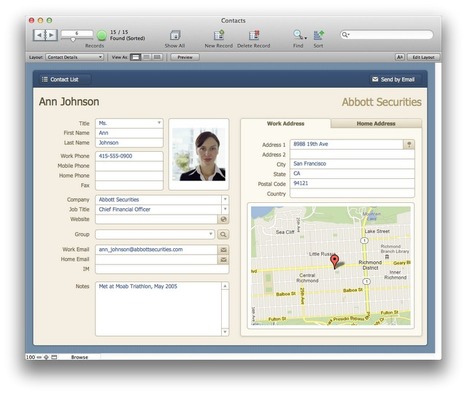Open the Find options dropdown arrow
The height and width of the screenshot is (395, 467).
(305, 38)
